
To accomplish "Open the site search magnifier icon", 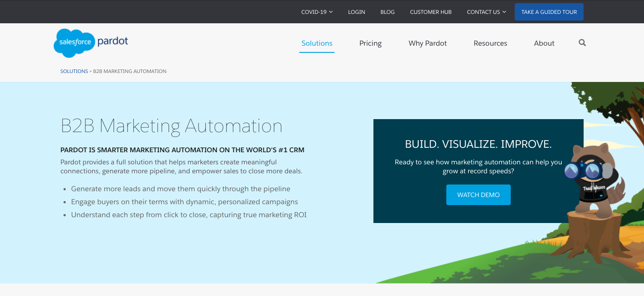I will [582, 43].
